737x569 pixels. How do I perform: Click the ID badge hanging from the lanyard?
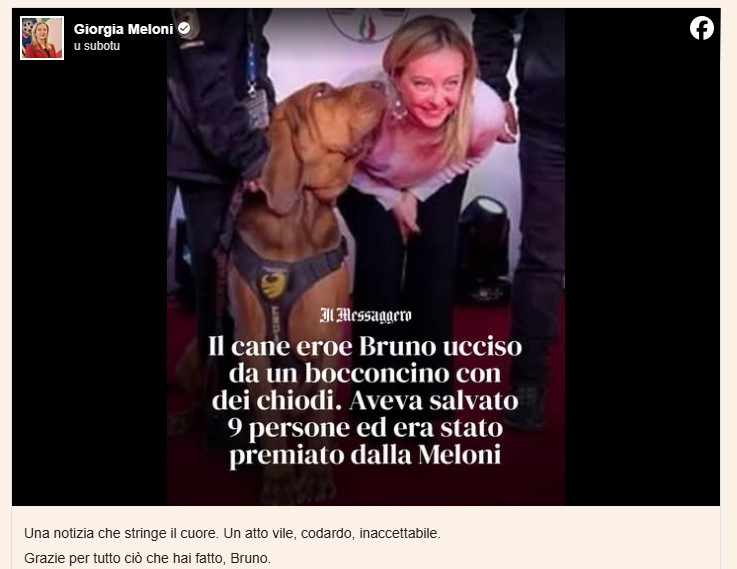click(256, 107)
